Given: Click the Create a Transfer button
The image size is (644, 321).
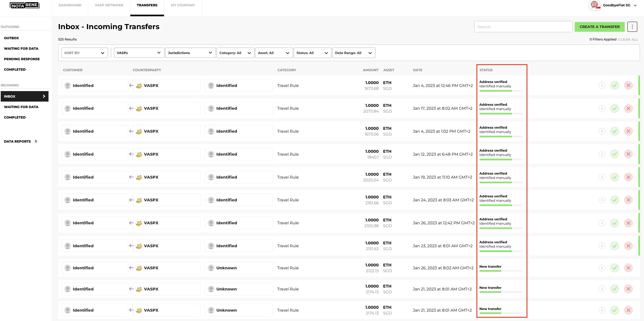Looking at the screenshot, I should pyautogui.click(x=599, y=27).
